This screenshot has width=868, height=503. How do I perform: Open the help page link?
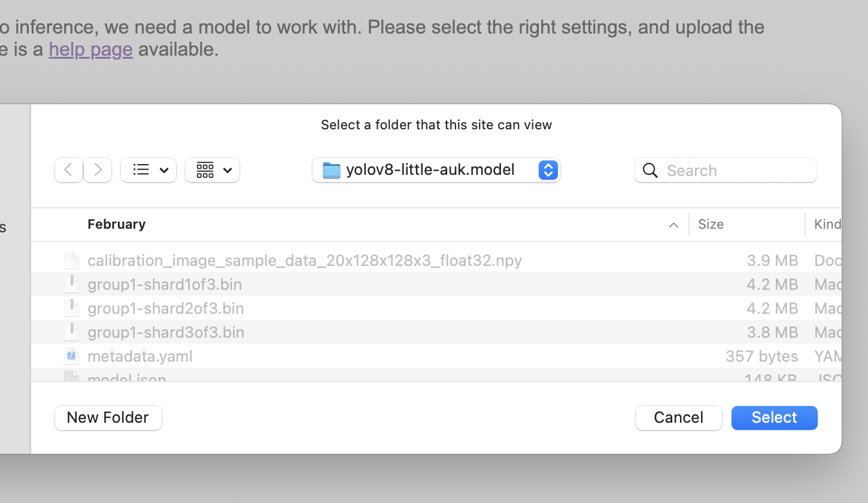[x=90, y=49]
